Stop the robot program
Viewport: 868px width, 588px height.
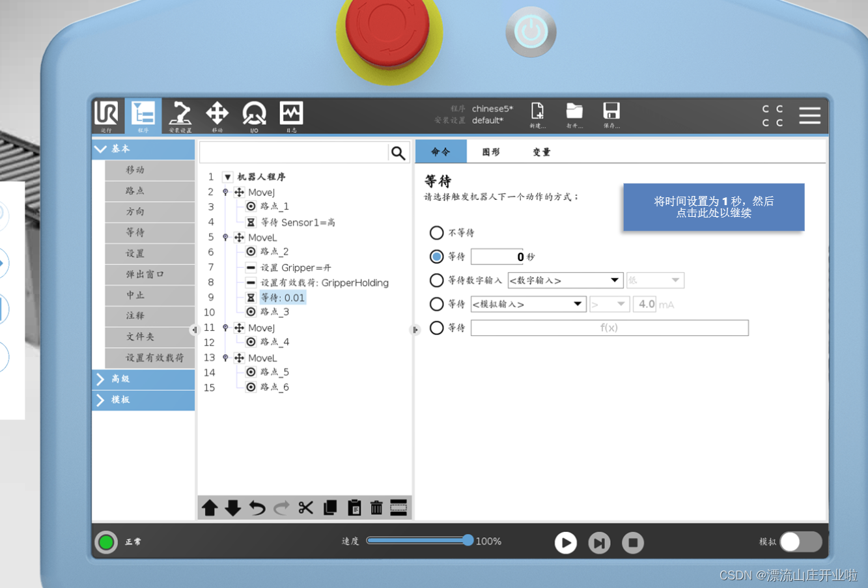(x=633, y=542)
